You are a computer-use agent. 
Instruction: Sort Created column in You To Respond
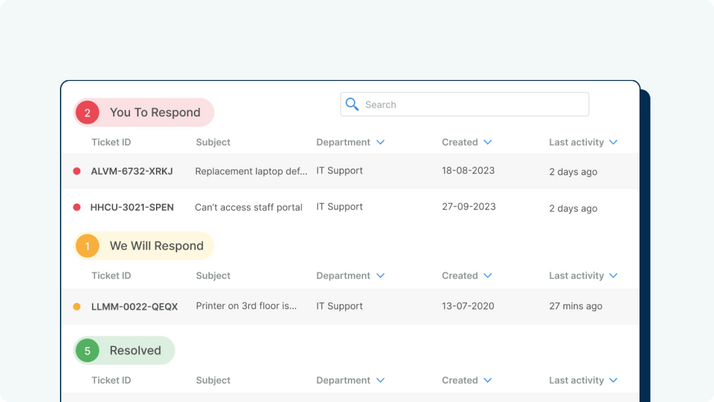pyautogui.click(x=488, y=142)
